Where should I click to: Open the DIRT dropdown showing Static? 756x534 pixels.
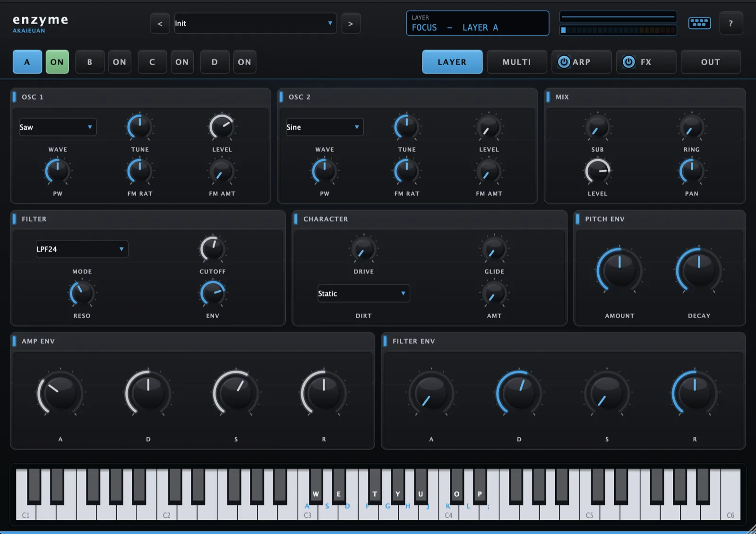coord(363,293)
